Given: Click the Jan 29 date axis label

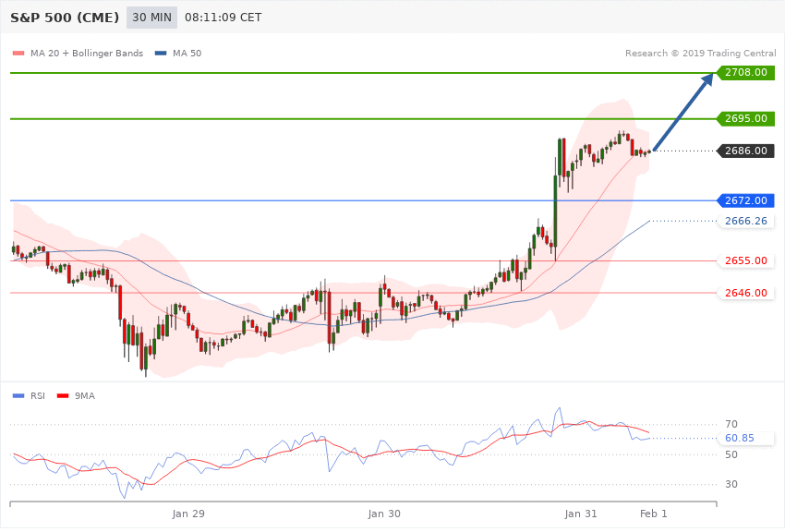Looking at the screenshot, I should tap(188, 514).
